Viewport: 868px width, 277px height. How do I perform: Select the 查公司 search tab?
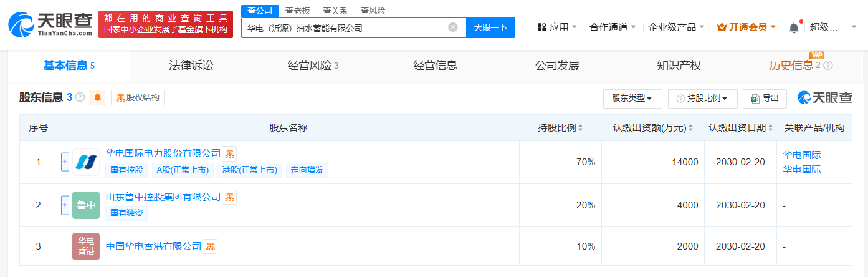[x=260, y=11]
